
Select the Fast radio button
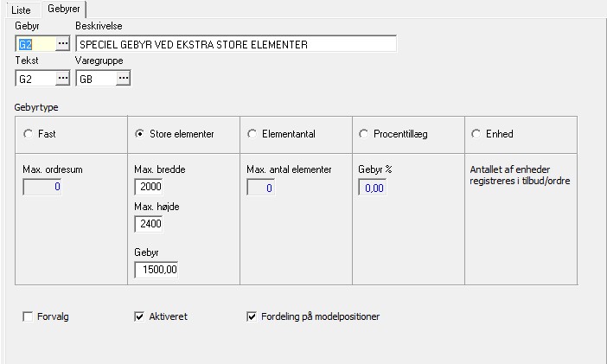pyautogui.click(x=28, y=134)
